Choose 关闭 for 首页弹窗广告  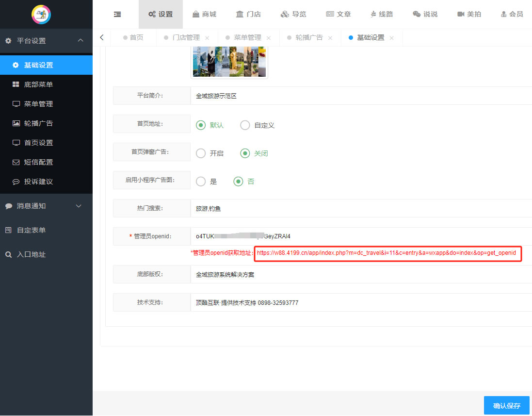[x=245, y=153]
